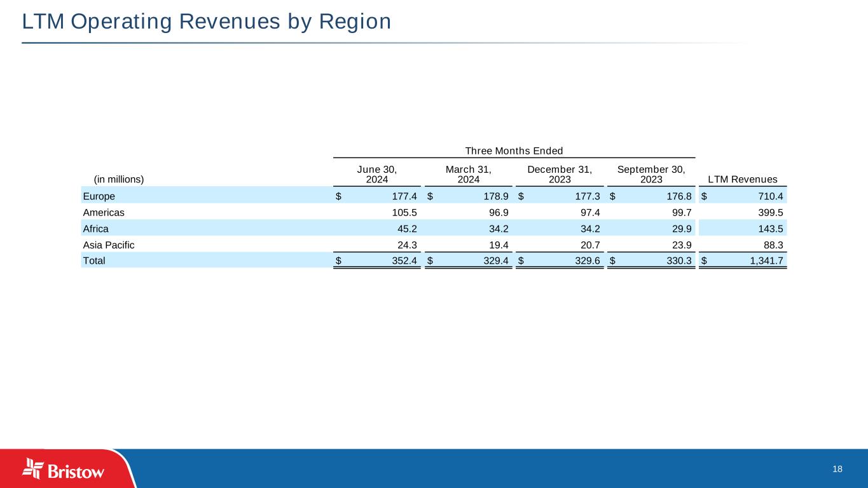Select Europe LTM revenue value 710.4
868x488 pixels.
[770, 196]
